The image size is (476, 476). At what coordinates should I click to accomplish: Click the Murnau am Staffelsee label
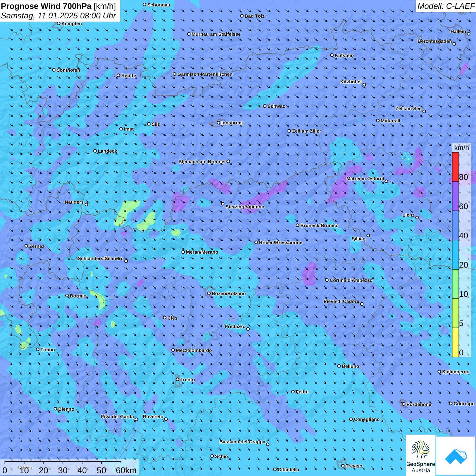click(216, 34)
